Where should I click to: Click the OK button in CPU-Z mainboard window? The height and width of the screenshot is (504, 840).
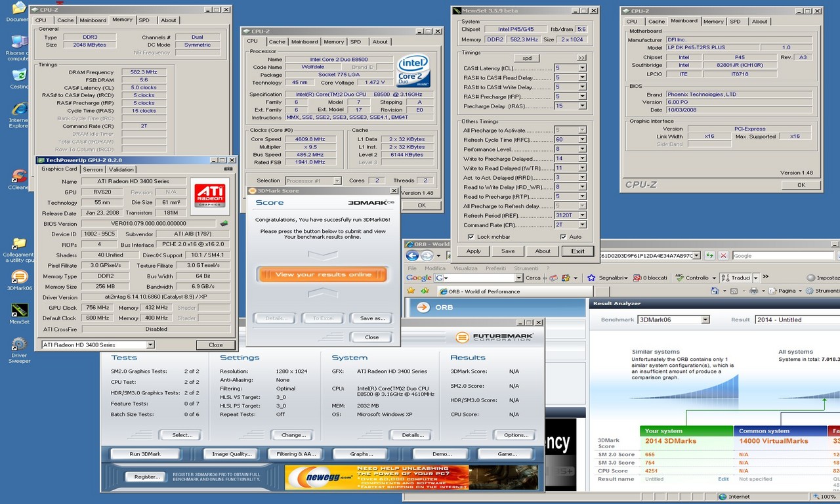[801, 185]
